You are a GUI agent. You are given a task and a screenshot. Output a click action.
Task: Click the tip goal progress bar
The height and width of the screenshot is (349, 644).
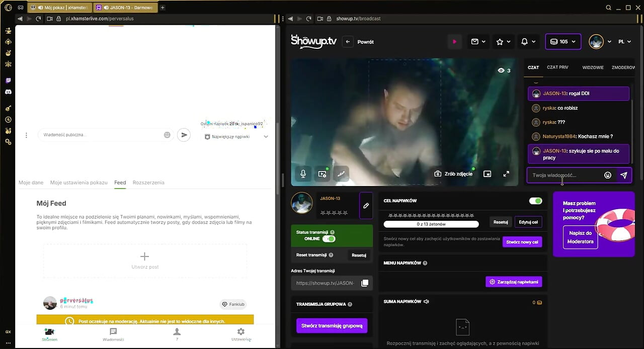[x=431, y=224]
